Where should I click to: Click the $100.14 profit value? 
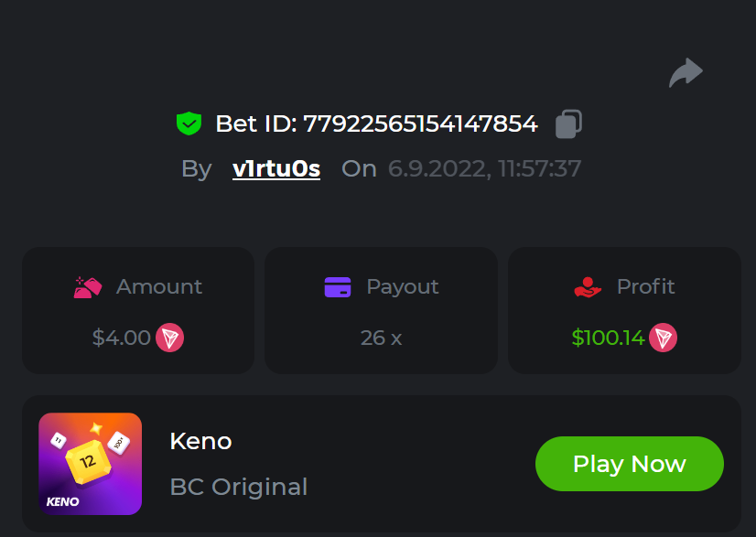[x=608, y=338]
